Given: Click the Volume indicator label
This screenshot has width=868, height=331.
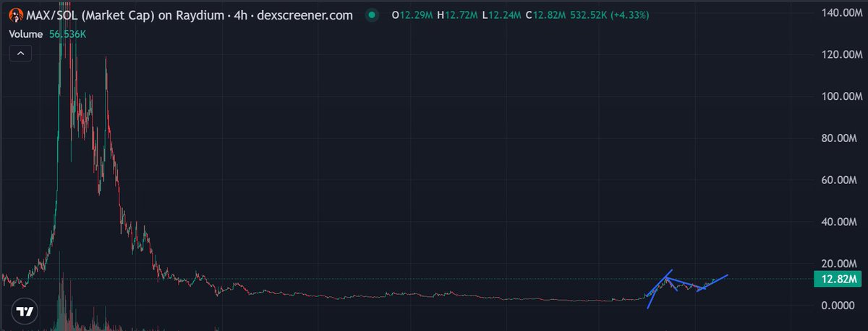Looking at the screenshot, I should point(25,33).
